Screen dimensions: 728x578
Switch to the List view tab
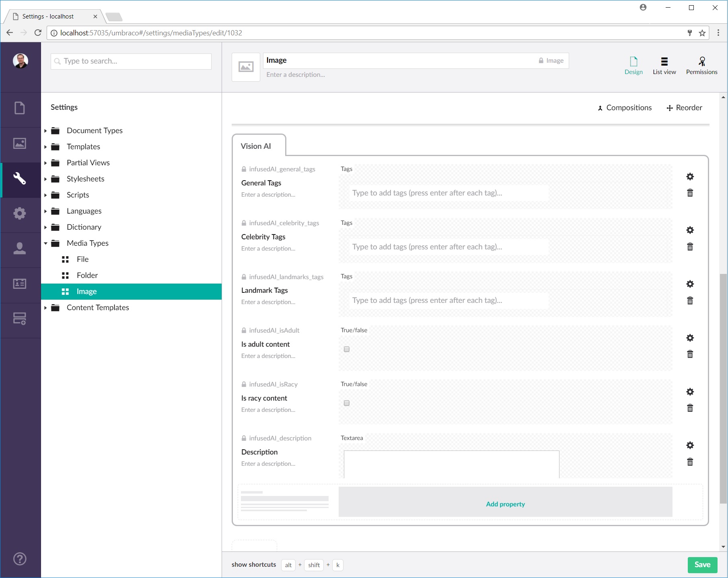pos(664,66)
